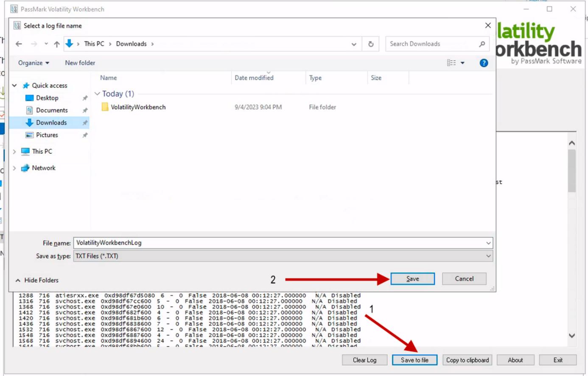This screenshot has height=376, width=588.
Task: Refresh the Downloads folder listing
Action: click(x=371, y=44)
